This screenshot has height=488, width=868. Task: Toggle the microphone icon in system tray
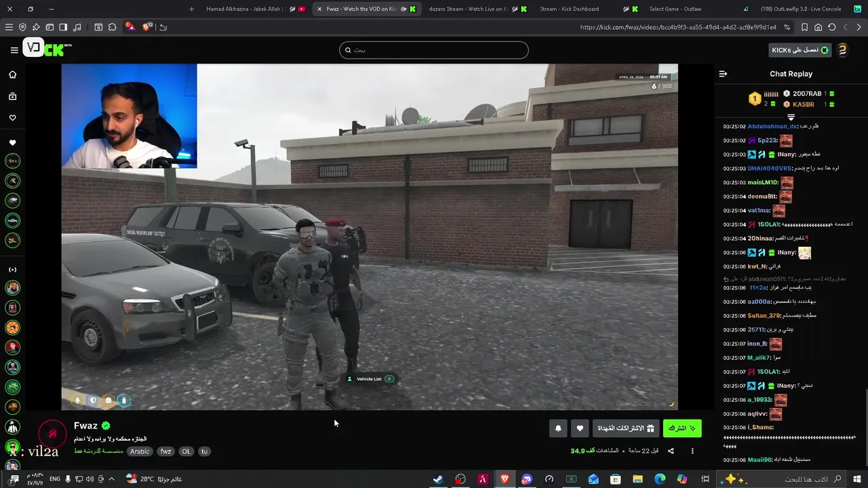tap(68, 479)
